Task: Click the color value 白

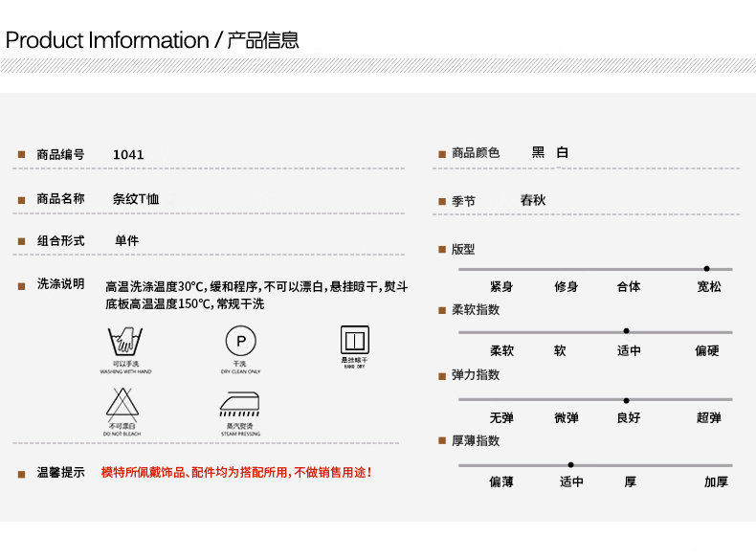Action: tap(562, 152)
